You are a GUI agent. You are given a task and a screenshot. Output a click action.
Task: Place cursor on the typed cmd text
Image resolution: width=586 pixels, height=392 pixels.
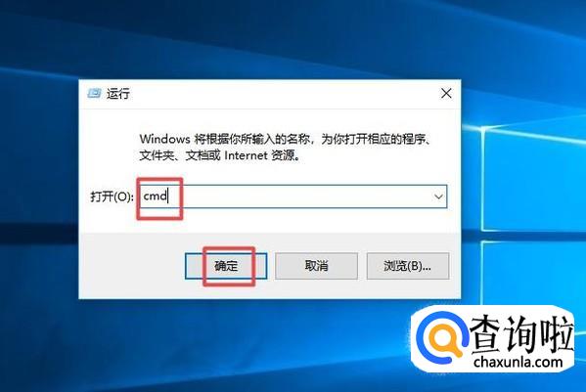(x=156, y=196)
